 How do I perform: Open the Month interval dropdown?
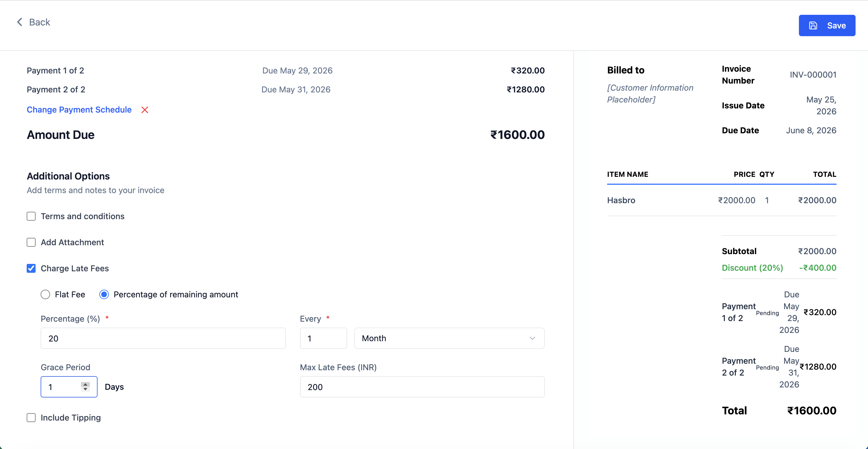(449, 338)
